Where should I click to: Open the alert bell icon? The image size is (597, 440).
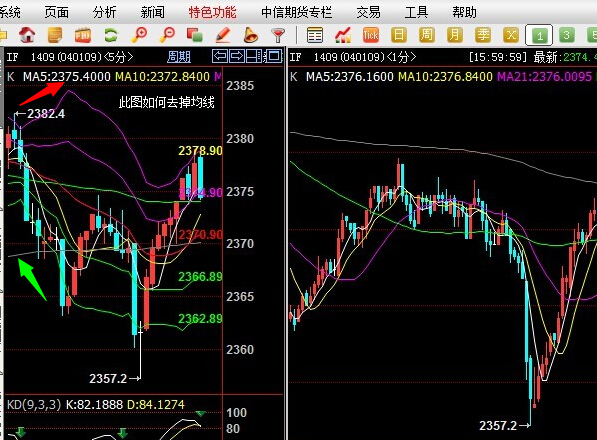pyautogui.click(x=251, y=35)
